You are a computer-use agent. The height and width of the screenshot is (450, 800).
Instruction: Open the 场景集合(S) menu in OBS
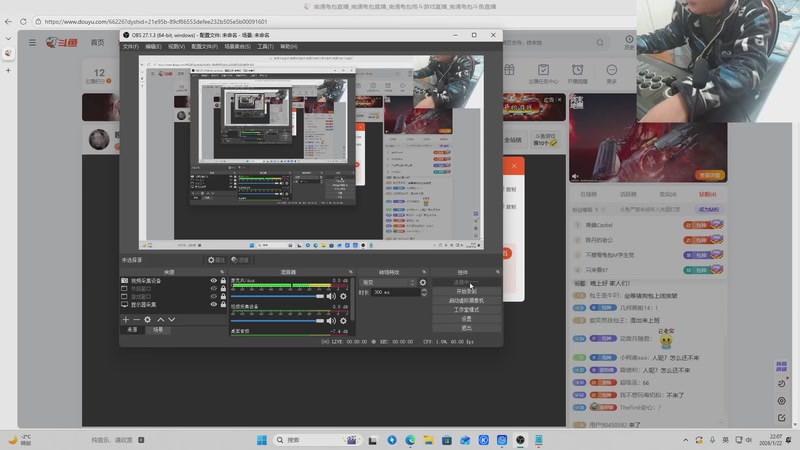pyautogui.click(x=237, y=46)
